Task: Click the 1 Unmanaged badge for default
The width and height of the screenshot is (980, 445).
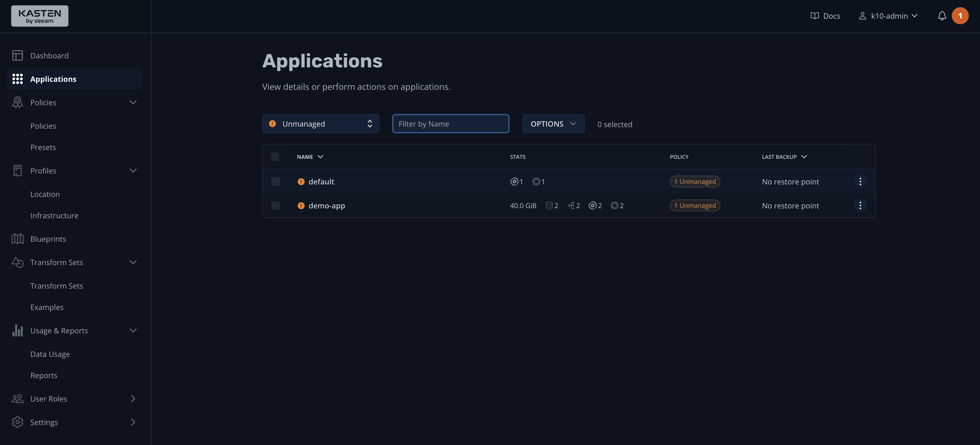Action: (x=695, y=181)
